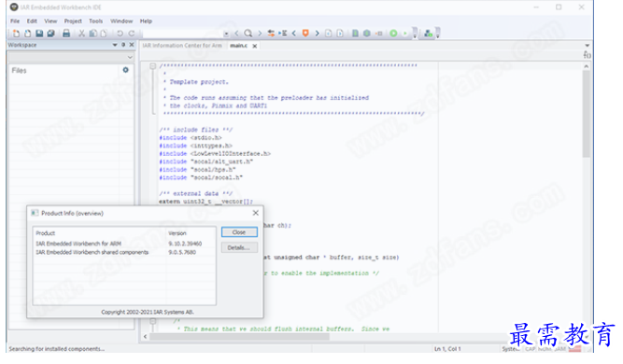Click the Go To line icon

click(x=282, y=34)
